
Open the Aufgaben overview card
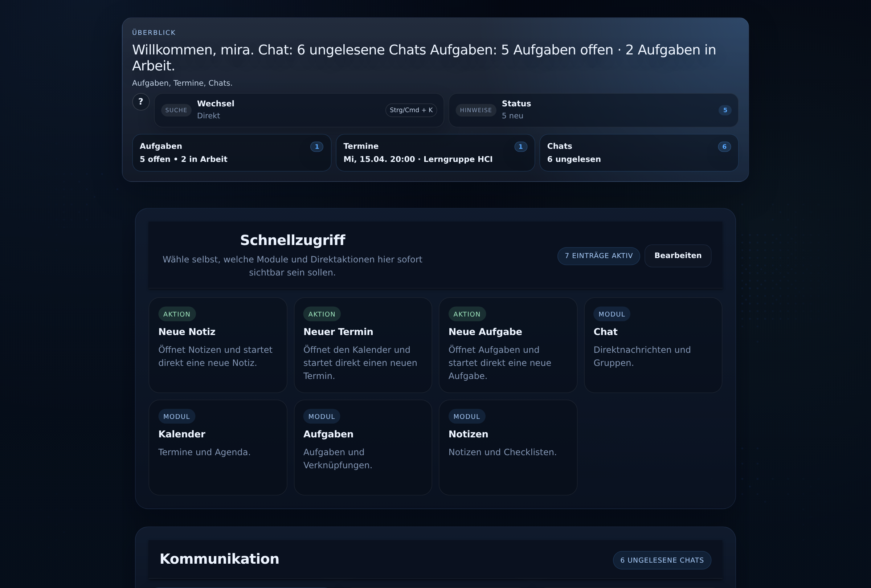point(232,152)
